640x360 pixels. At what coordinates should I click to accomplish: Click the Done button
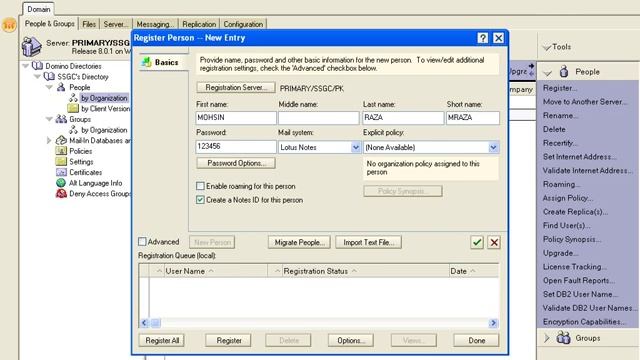coord(476,340)
